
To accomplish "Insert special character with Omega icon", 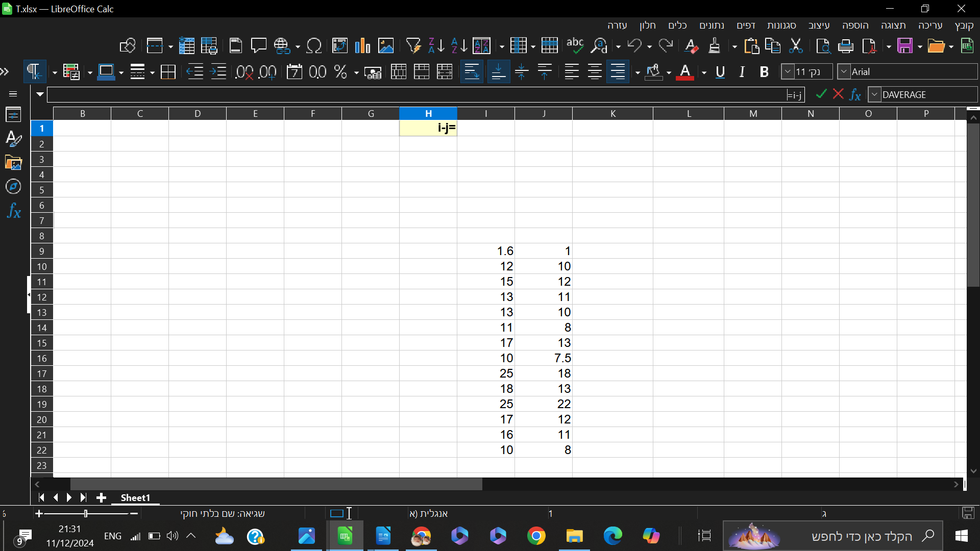I will pyautogui.click(x=314, y=46).
